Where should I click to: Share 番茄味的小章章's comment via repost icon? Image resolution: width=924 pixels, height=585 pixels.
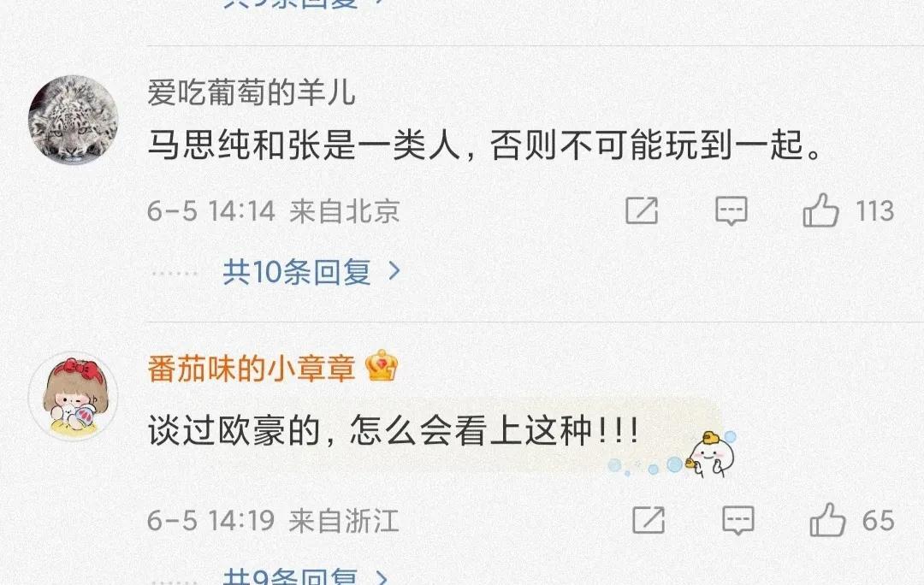click(x=649, y=520)
